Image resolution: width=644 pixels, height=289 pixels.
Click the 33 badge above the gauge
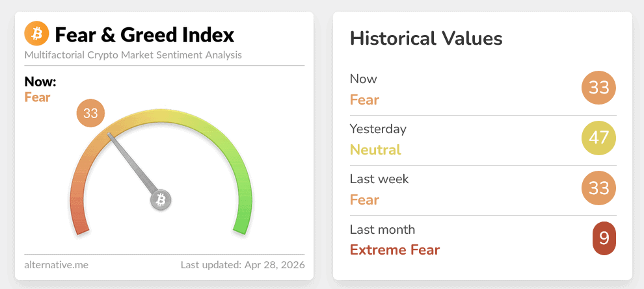coord(90,114)
